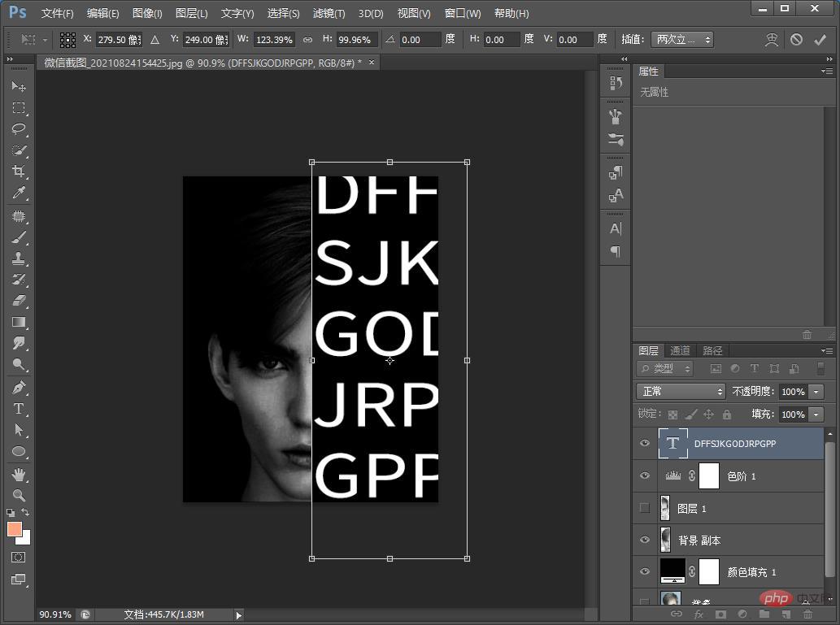
Task: Cancel the transform in the options bar
Action: 796,39
